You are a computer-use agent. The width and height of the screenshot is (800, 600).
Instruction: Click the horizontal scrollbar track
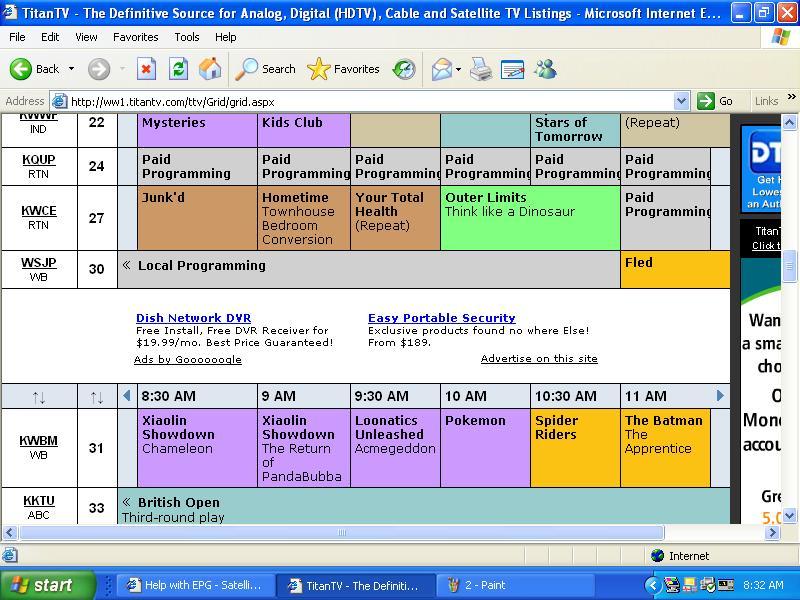(x=715, y=533)
